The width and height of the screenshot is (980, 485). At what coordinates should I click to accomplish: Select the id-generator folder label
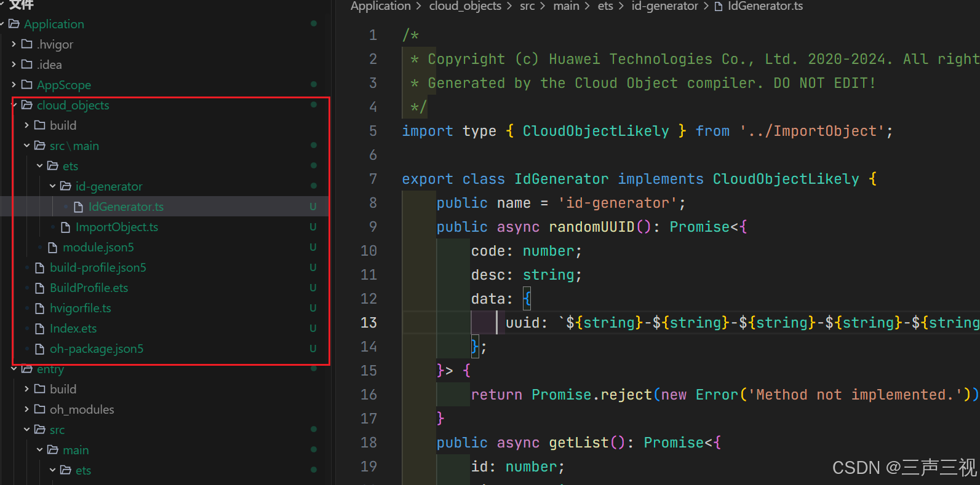(x=109, y=186)
